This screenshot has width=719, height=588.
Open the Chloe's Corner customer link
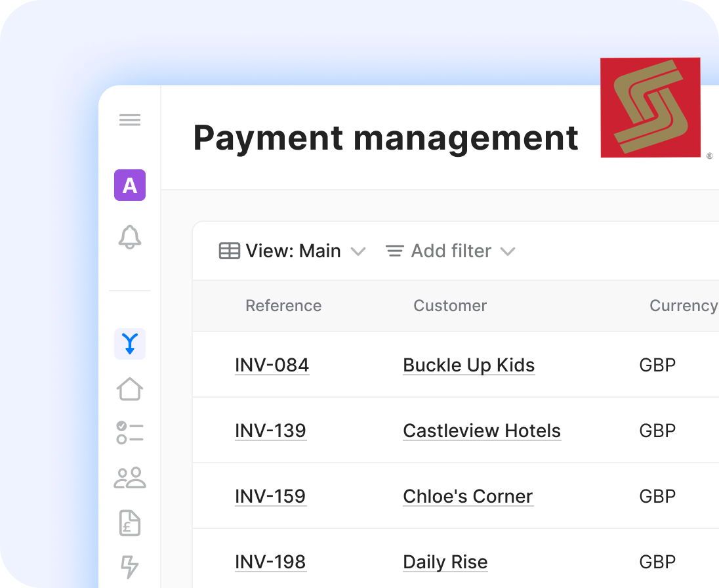click(x=468, y=496)
